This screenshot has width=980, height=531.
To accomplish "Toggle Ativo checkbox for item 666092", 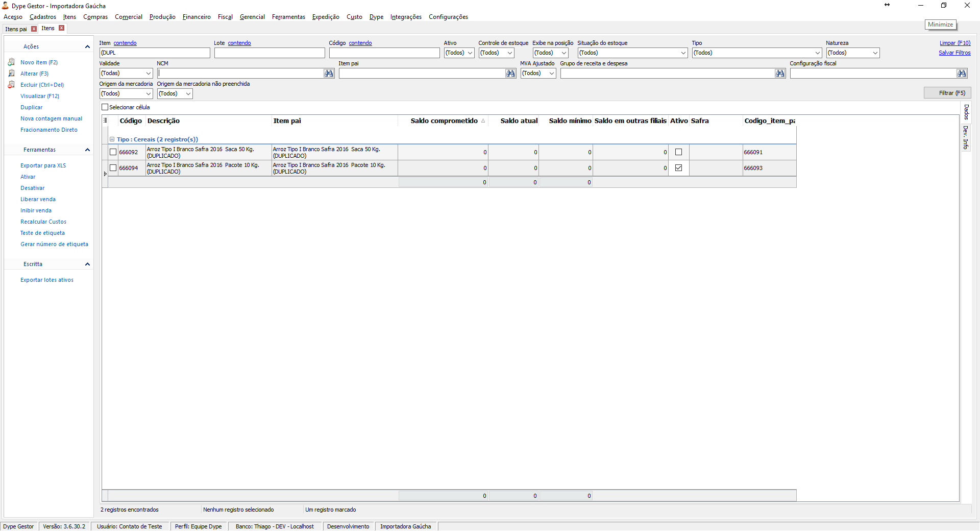I will pyautogui.click(x=679, y=152).
